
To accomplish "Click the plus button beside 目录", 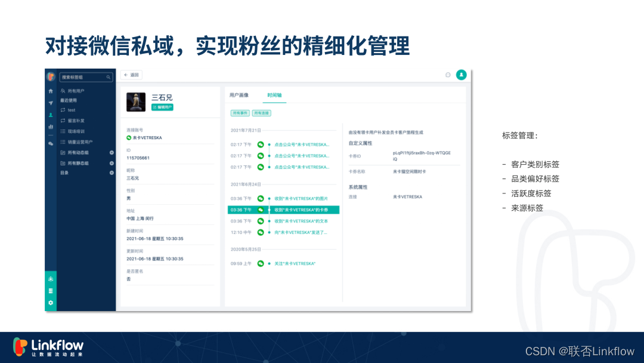I will [x=112, y=173].
